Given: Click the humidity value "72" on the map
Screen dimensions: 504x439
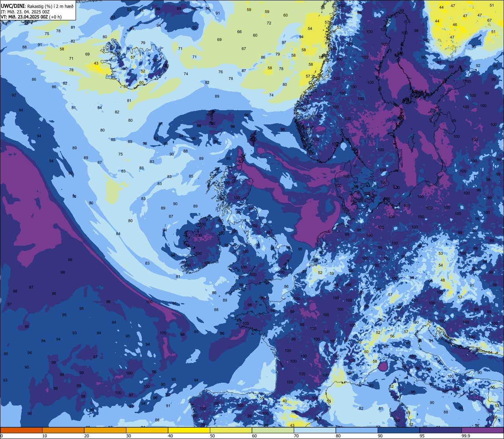Looking at the screenshot, I should tap(269, 23).
